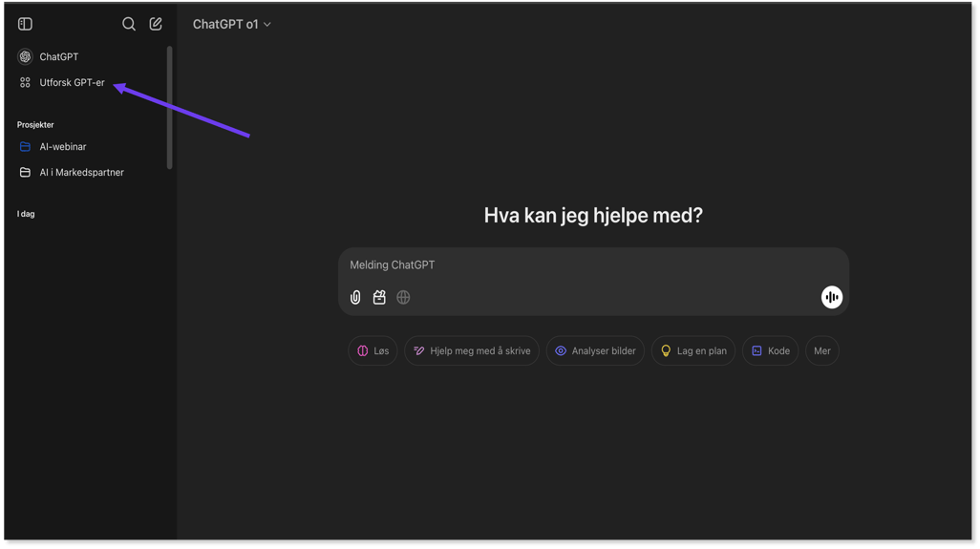Toggle web search globe icon
The width and height of the screenshot is (980, 549).
tap(403, 297)
